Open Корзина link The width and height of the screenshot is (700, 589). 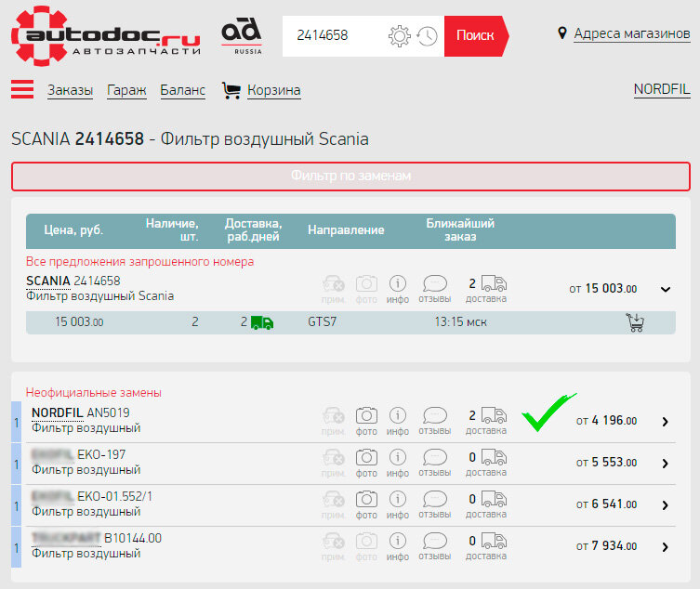tap(273, 90)
